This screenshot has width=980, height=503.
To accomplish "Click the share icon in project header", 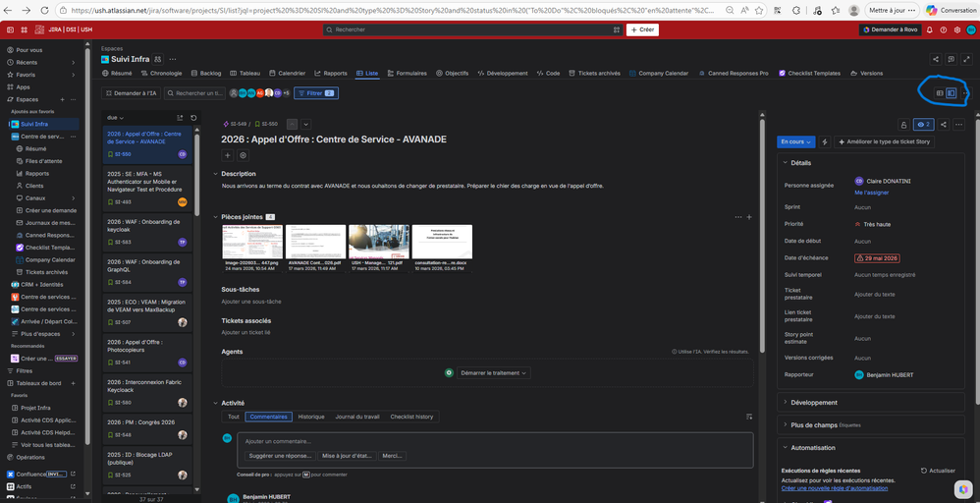I will point(936,59).
